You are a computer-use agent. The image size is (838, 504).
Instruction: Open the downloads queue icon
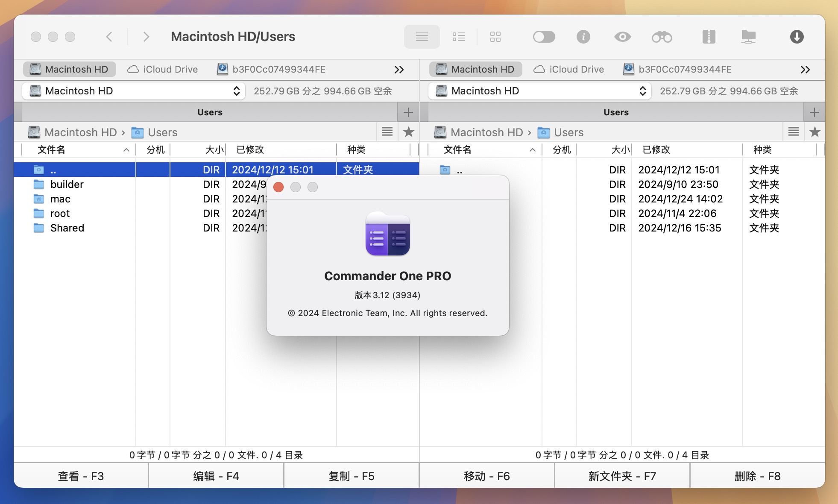[x=797, y=37]
